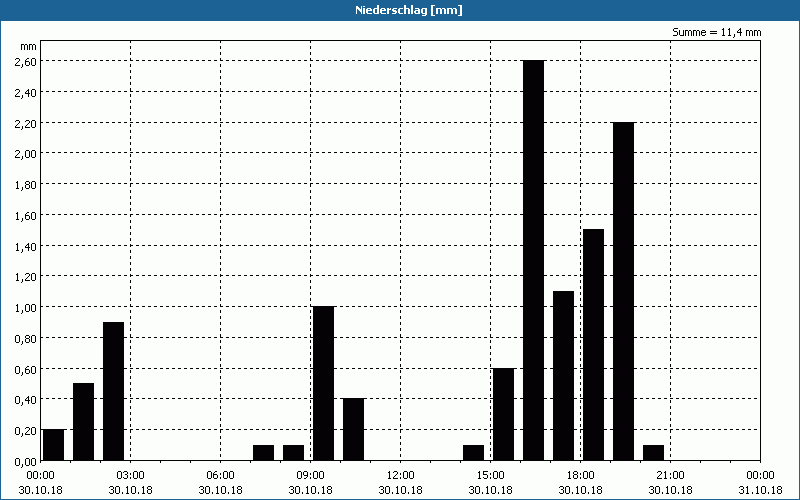Click the tallest bar reaching 2,60 mm
The width and height of the screenshot is (800, 500).
click(x=534, y=261)
